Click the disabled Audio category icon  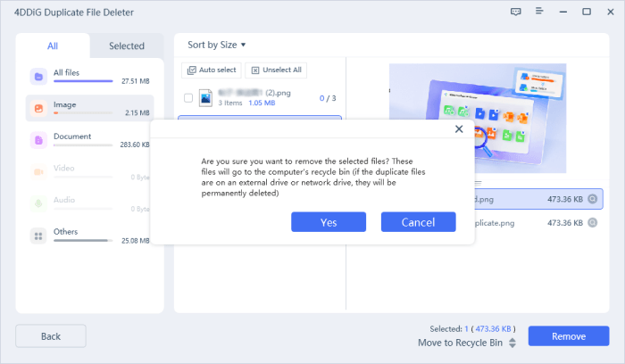(x=38, y=204)
